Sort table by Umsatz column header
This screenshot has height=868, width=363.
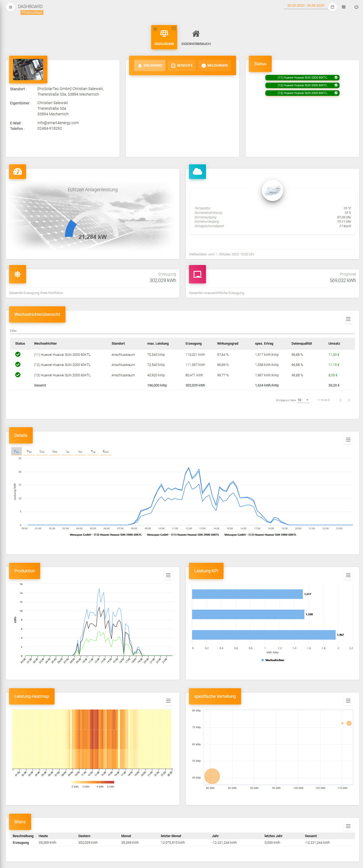[x=334, y=343]
